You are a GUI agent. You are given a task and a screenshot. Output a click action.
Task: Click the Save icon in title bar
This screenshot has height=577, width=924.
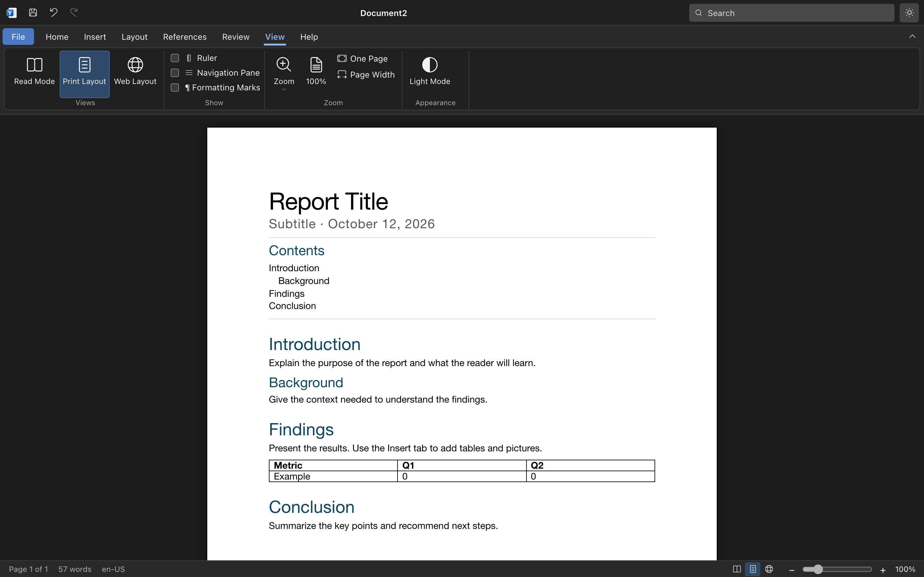pyautogui.click(x=33, y=13)
